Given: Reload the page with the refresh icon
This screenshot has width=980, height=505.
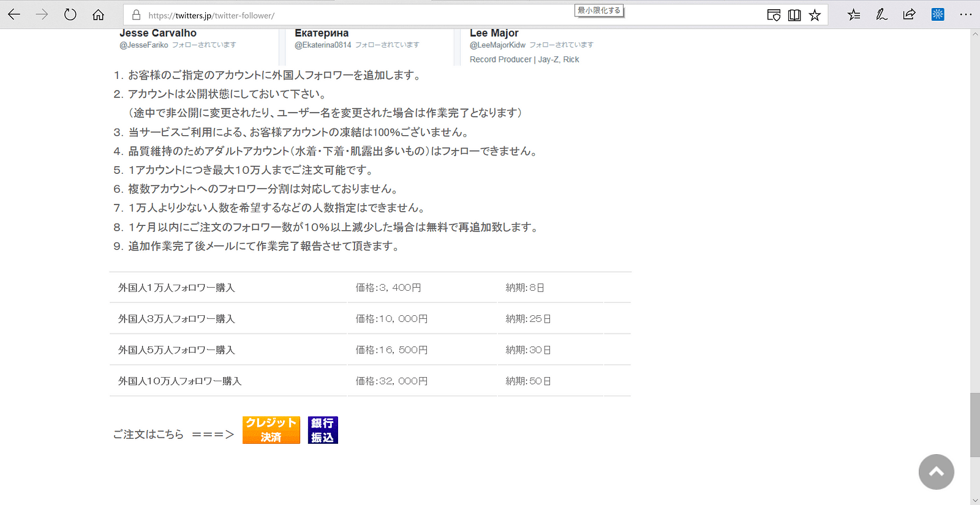Looking at the screenshot, I should (70, 15).
